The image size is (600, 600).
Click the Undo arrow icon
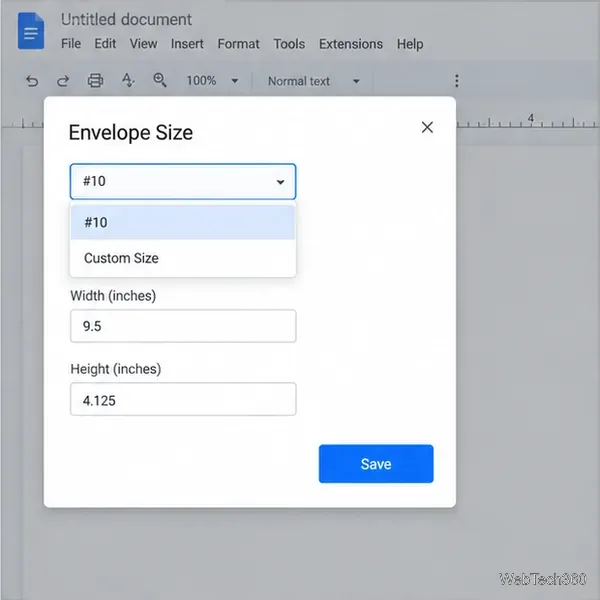point(32,81)
